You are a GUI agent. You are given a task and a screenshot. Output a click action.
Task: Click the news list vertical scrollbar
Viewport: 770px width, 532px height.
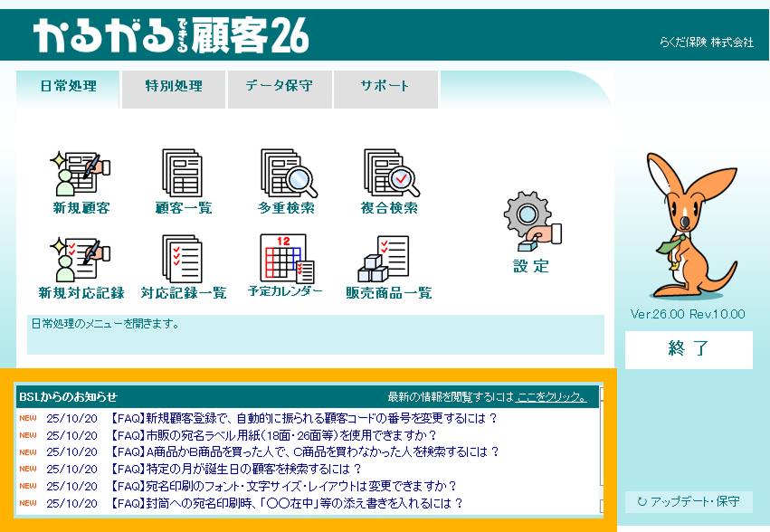(x=603, y=452)
